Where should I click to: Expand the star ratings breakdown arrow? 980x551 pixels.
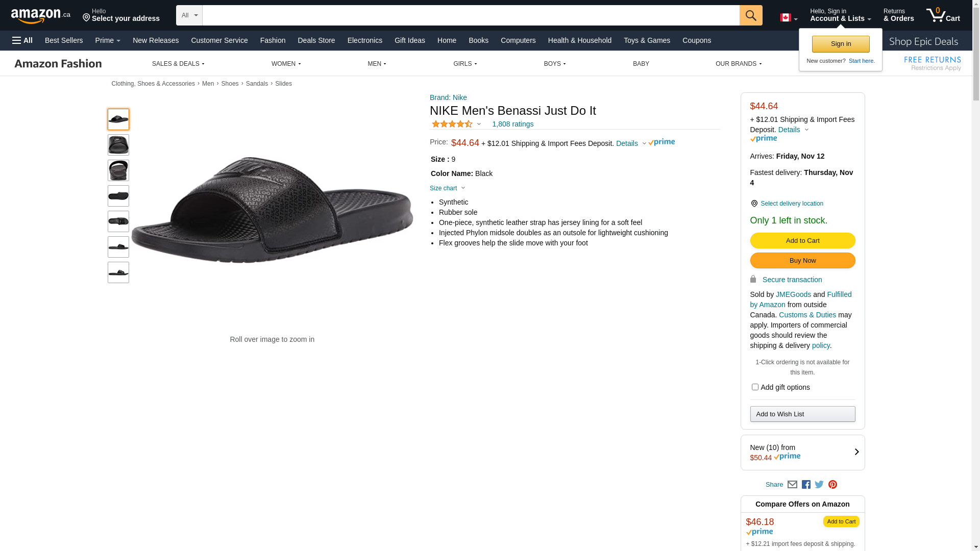click(x=479, y=124)
